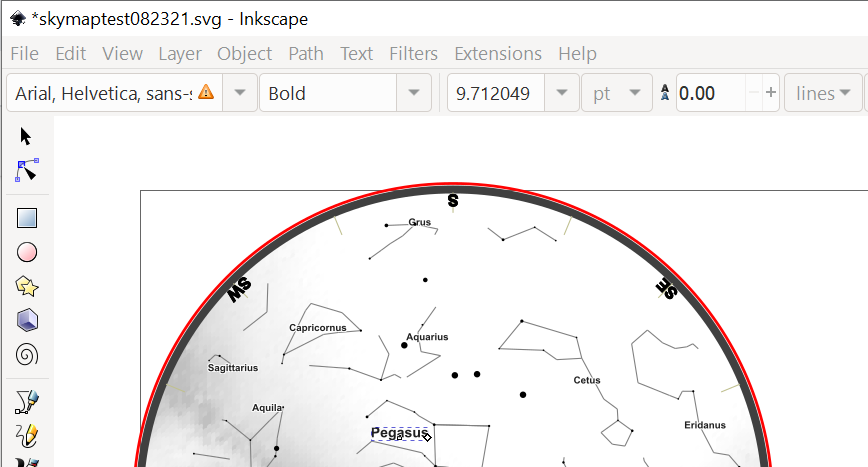868x467 pixels.
Task: Select the Pegasus text label
Action: [x=400, y=433]
